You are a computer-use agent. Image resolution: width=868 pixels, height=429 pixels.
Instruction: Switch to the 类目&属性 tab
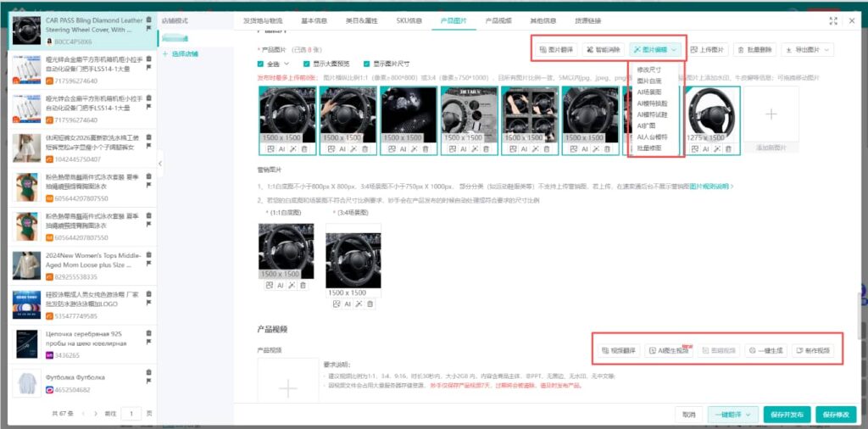(361, 20)
